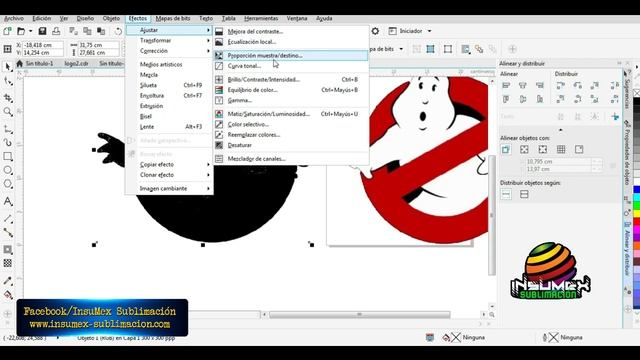This screenshot has width=640, height=360.
Task: Click Distribute left icon in Distribuir
Action: [560, 85]
